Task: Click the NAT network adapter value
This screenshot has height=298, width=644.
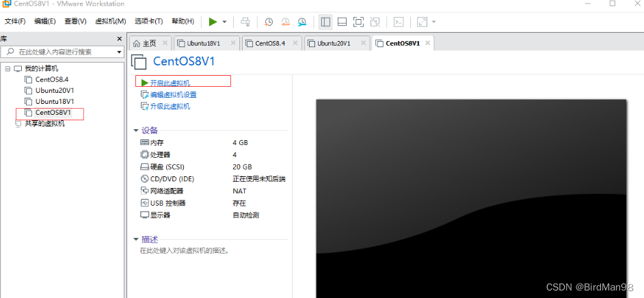Action: 239,191
